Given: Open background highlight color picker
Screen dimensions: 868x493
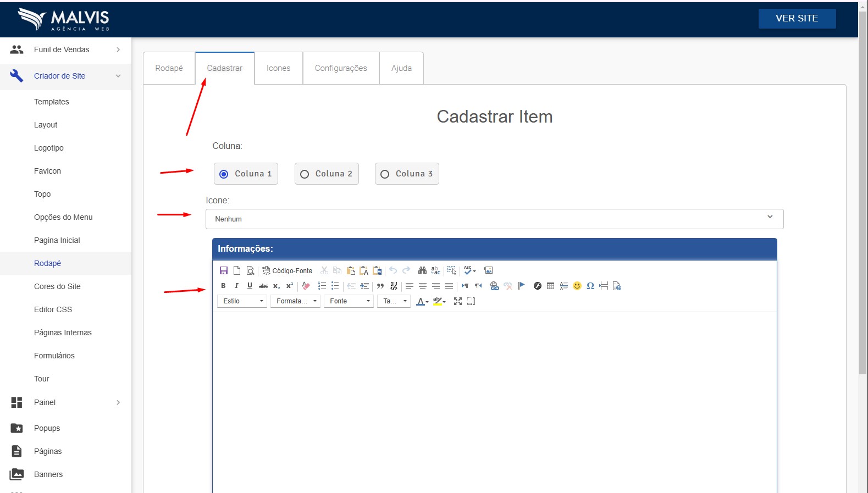Looking at the screenshot, I should tap(439, 301).
